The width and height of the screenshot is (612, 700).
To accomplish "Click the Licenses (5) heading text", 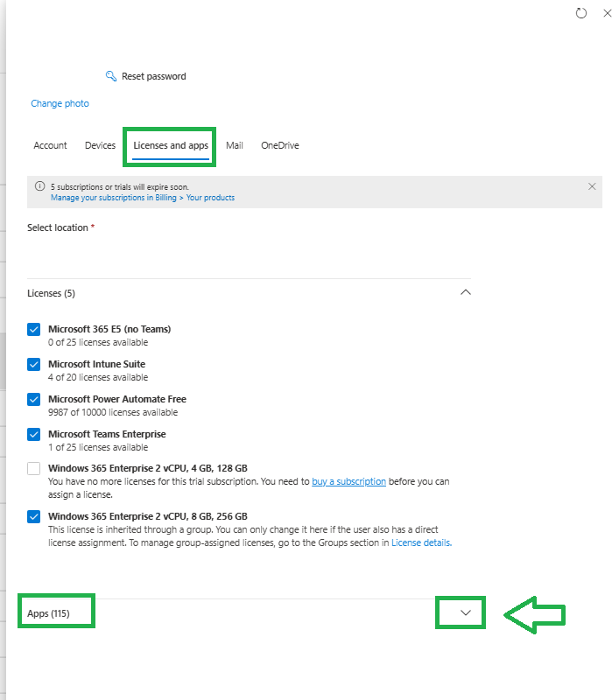I will (x=51, y=293).
